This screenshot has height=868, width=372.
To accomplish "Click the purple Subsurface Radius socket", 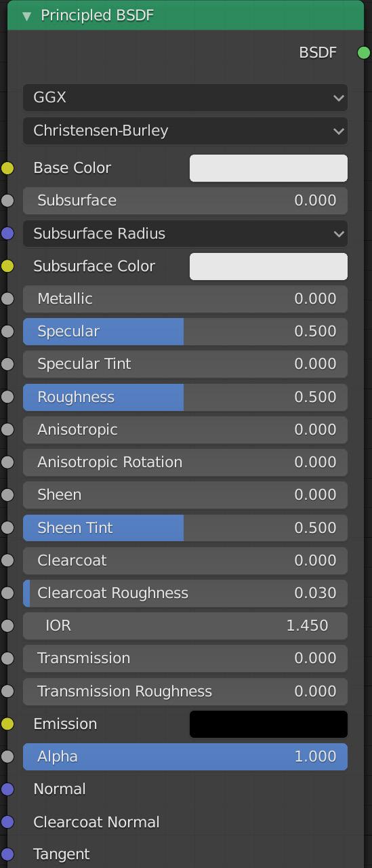I will pos(7,233).
